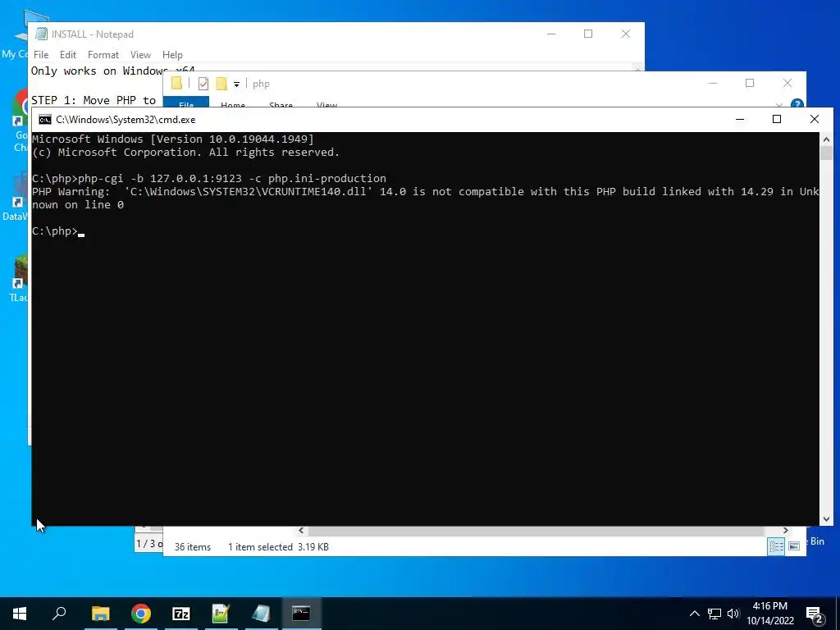Close the php Explorer window
This screenshot has width=840, height=630.
[x=787, y=83]
